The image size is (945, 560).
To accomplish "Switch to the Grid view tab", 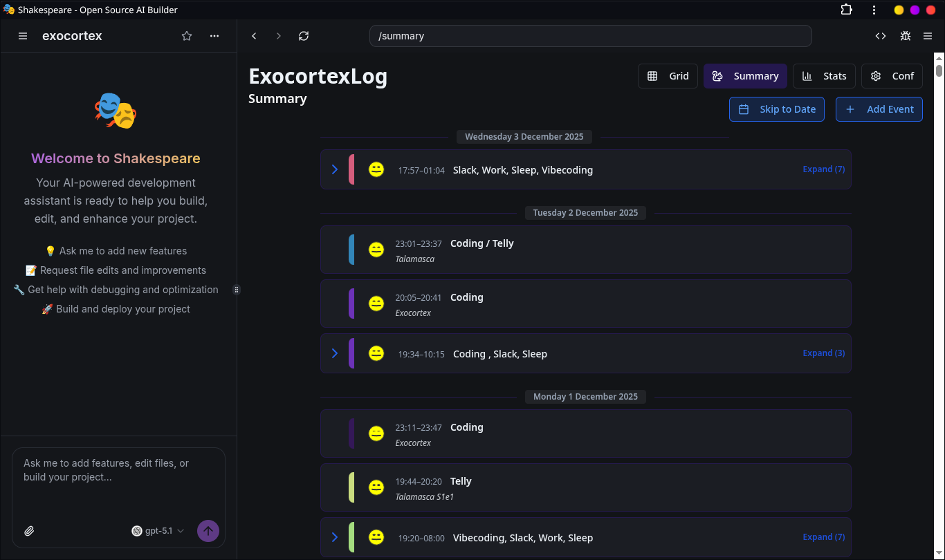I will (668, 76).
